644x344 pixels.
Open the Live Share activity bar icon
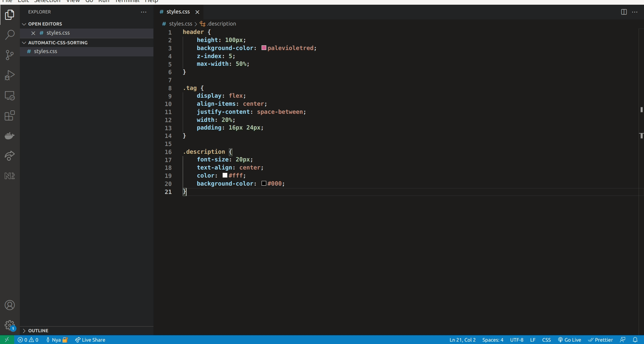pos(10,156)
